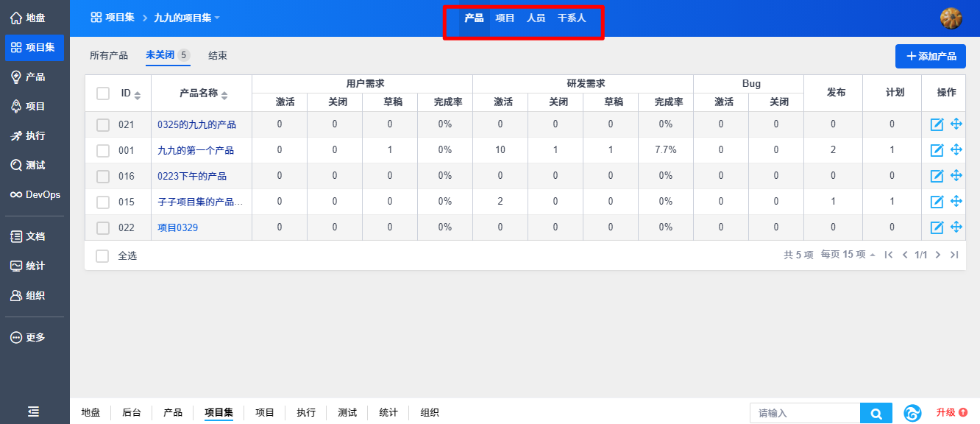Switch to 产品 tab in top navigation
This screenshot has height=424, width=980.
[x=474, y=18]
